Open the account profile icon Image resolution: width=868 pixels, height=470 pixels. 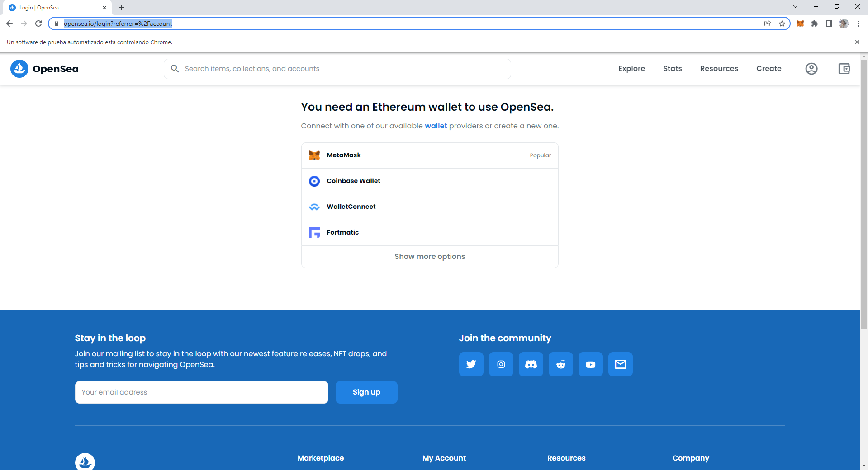tap(811, 69)
